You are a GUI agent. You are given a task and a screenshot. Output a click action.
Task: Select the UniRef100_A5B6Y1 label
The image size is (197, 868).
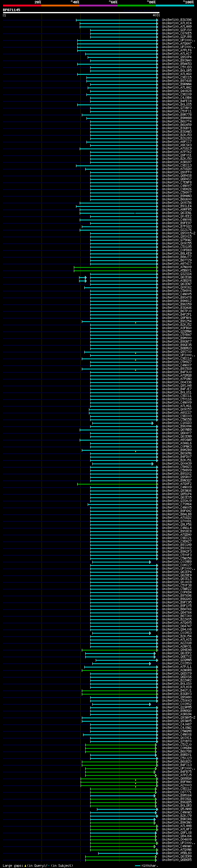[177, 271]
